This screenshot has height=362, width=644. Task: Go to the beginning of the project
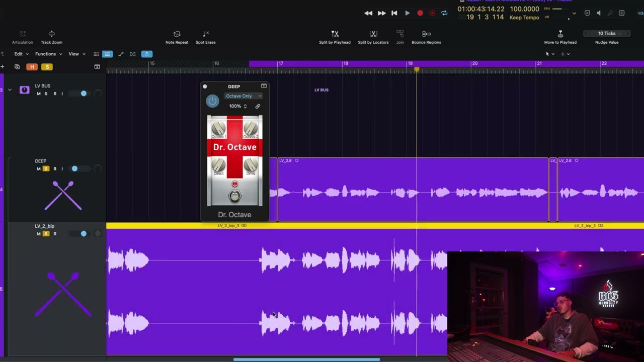(x=394, y=13)
